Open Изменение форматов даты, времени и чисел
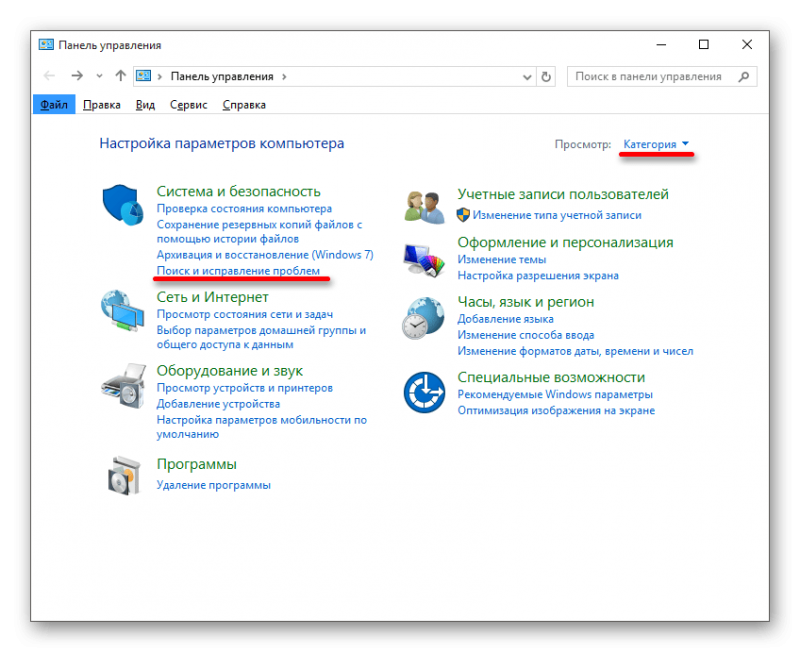 click(x=575, y=351)
